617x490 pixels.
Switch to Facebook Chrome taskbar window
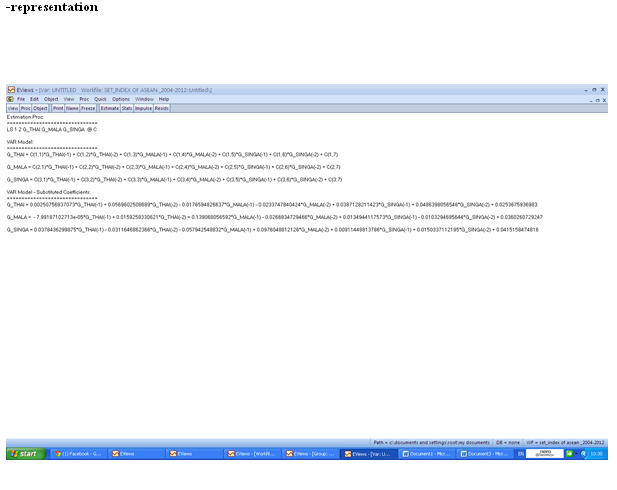pyautogui.click(x=79, y=454)
